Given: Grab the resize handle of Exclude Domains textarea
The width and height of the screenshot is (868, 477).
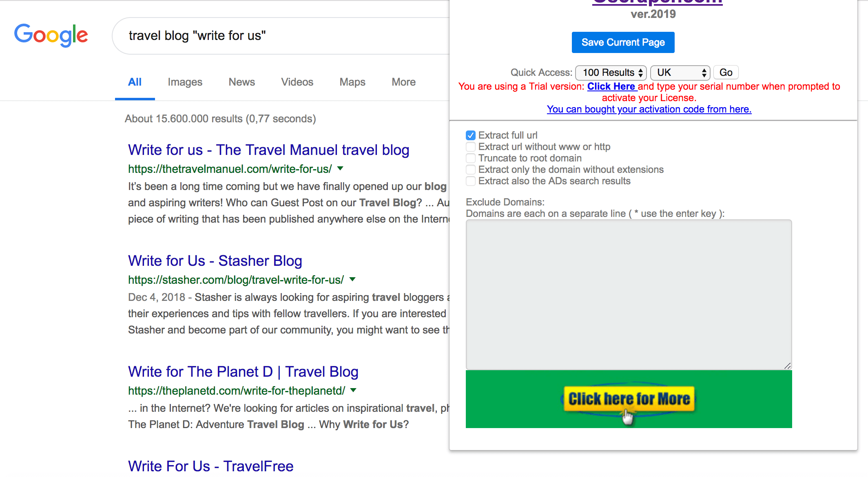Looking at the screenshot, I should pyautogui.click(x=788, y=366).
